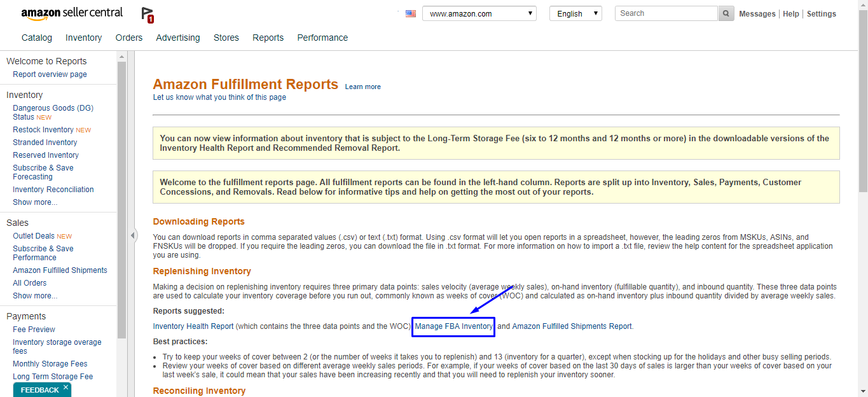868x397 pixels.
Task: Open the notification flag icon
Action: tap(148, 15)
